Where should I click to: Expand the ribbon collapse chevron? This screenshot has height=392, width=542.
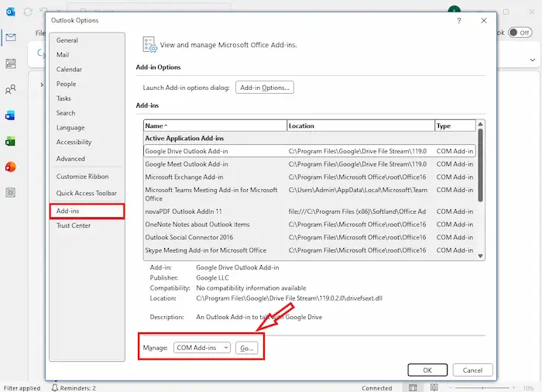[533, 60]
